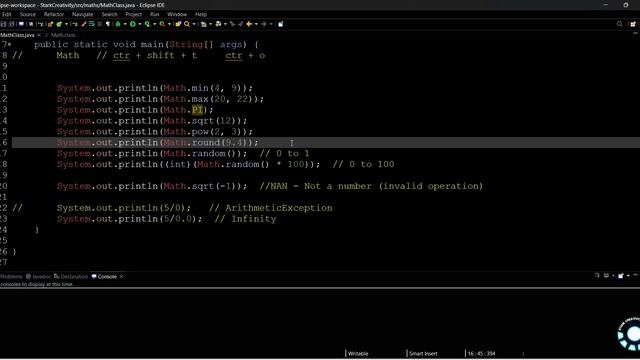Screen dimensions: 640x360
Task: Open the Project menu
Action: point(133,14)
